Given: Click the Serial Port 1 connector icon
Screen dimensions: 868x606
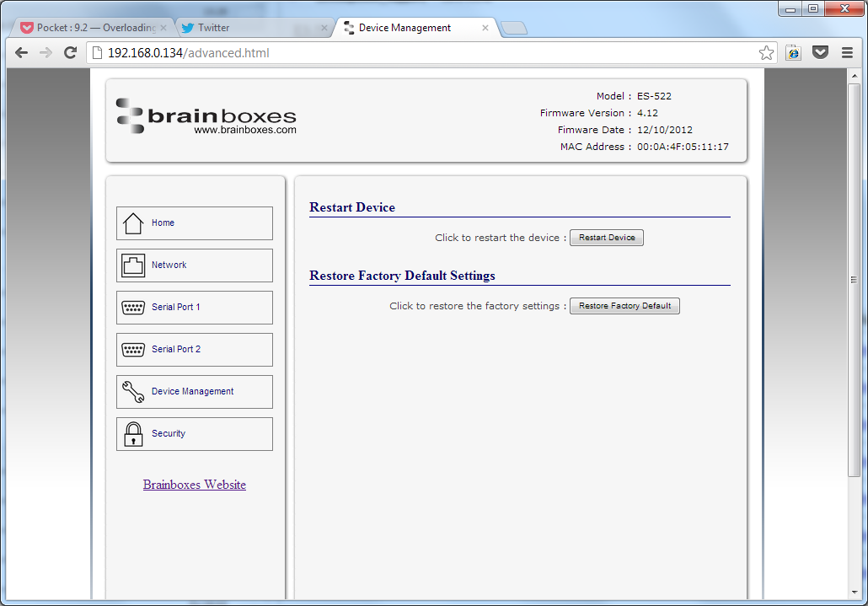Looking at the screenshot, I should pos(134,307).
